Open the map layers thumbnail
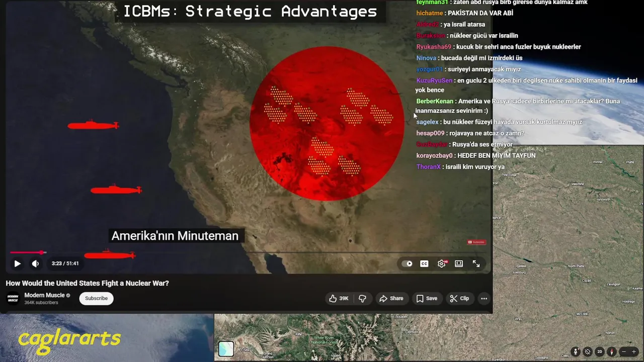The width and height of the screenshot is (644, 362). coord(226,349)
